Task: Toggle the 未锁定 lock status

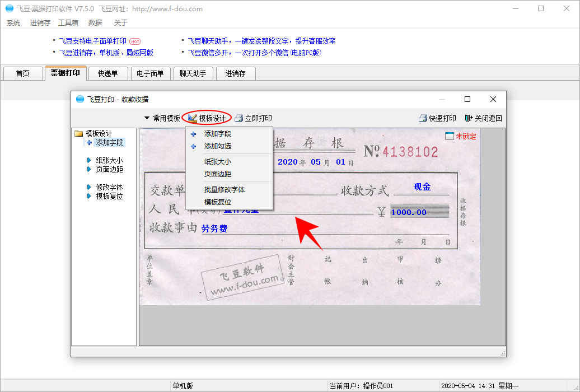Action: pos(461,136)
